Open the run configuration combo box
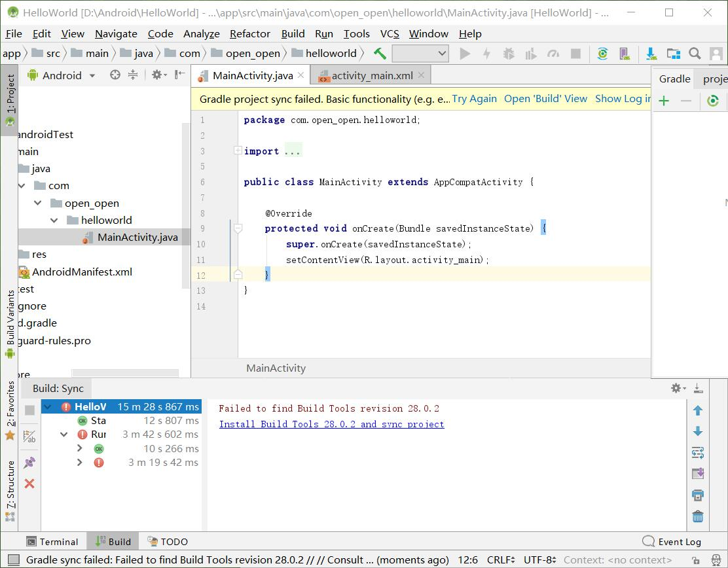 (x=420, y=54)
